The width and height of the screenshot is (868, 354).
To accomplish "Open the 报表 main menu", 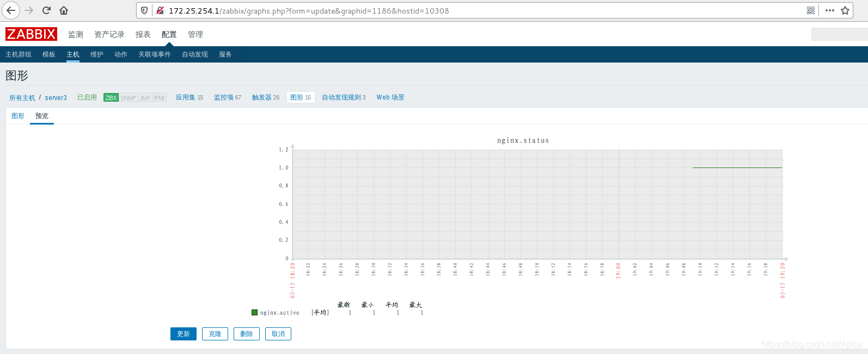I will [x=143, y=34].
